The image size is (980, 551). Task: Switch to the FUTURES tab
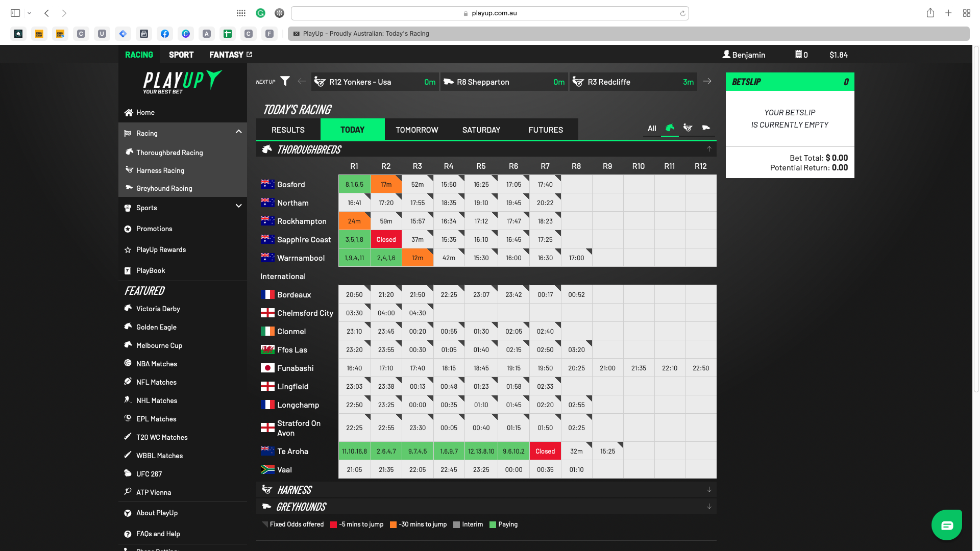coord(546,130)
